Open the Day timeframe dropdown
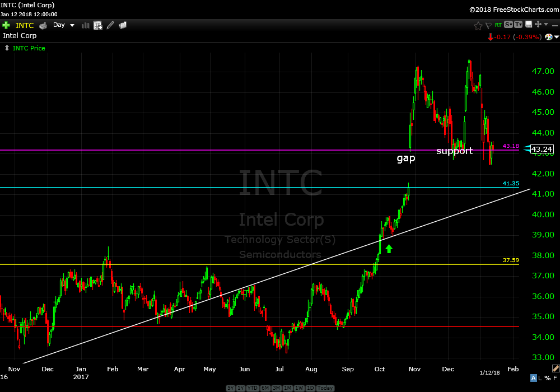The image size is (560, 392). click(64, 25)
